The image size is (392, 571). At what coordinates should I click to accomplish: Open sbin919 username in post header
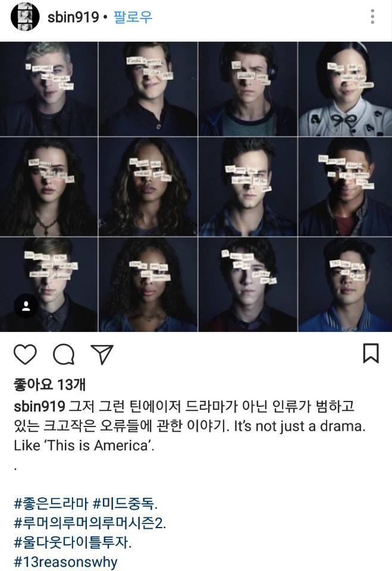[73, 17]
